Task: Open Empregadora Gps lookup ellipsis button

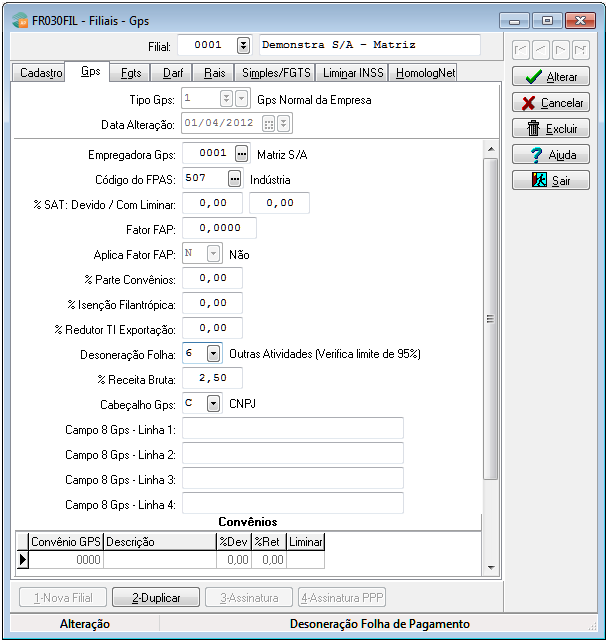Action: pyautogui.click(x=242, y=154)
